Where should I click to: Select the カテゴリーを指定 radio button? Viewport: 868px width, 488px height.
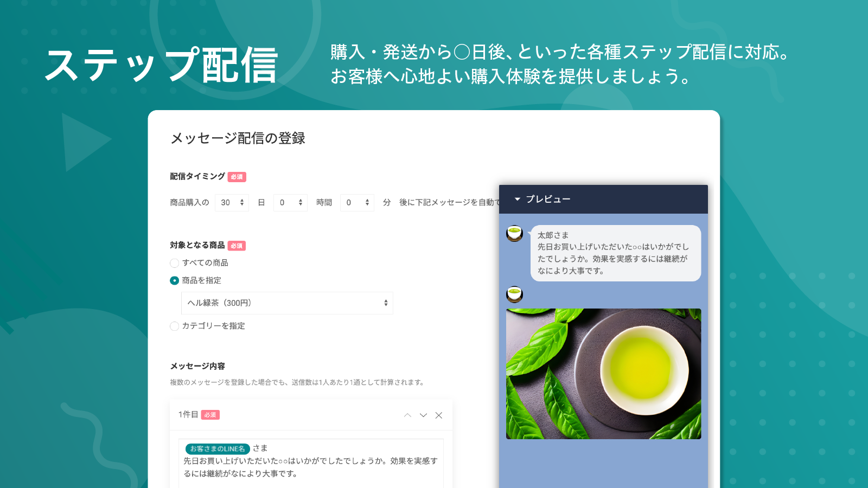175,326
